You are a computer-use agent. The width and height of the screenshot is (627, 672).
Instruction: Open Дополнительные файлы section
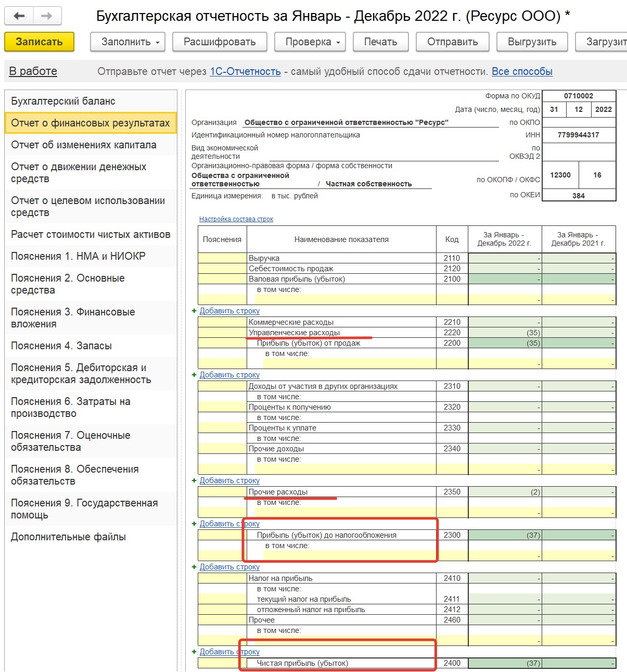[x=91, y=537]
